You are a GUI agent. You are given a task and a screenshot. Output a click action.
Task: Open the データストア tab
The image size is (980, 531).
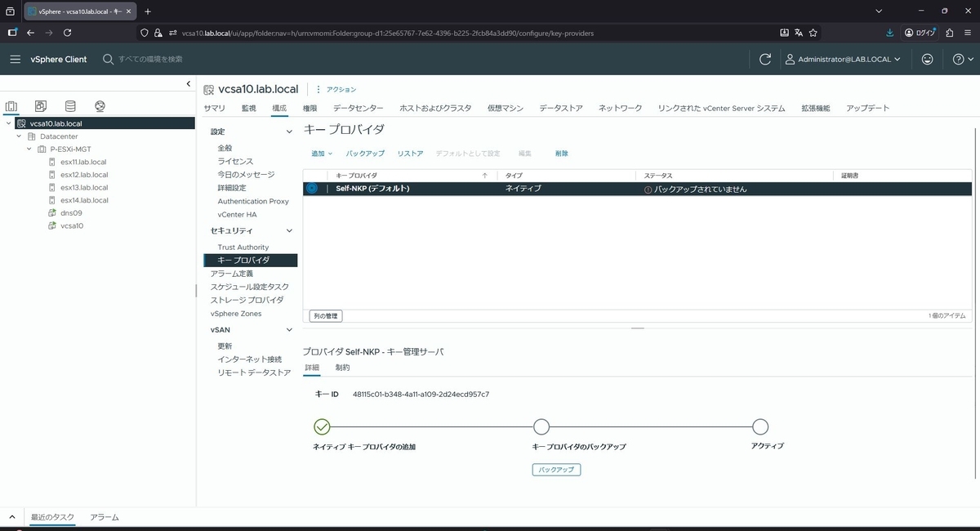(561, 108)
